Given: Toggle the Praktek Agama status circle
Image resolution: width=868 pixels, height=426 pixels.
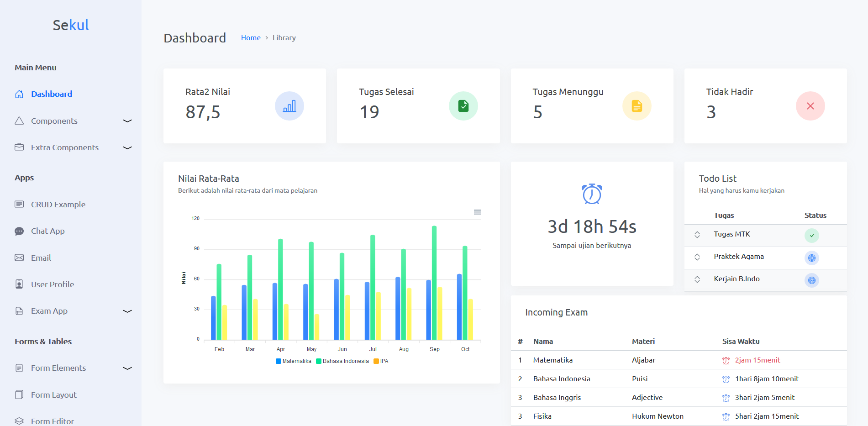Looking at the screenshot, I should 812,258.
